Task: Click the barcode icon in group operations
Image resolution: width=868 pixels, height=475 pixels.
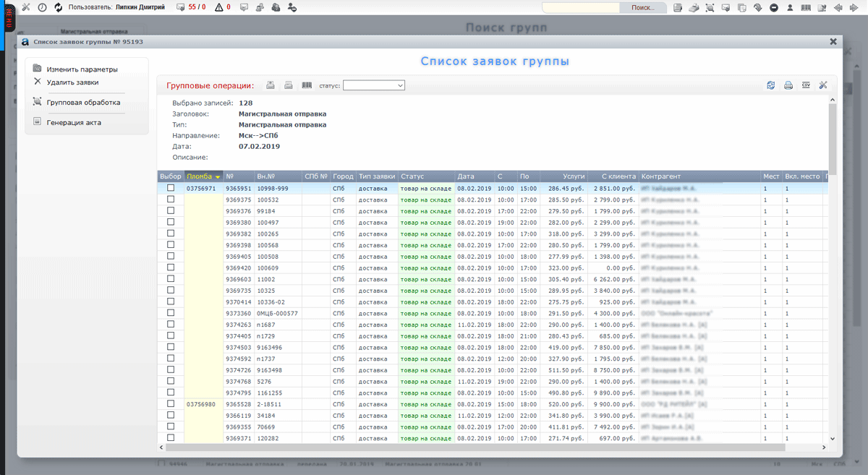Action: [307, 85]
